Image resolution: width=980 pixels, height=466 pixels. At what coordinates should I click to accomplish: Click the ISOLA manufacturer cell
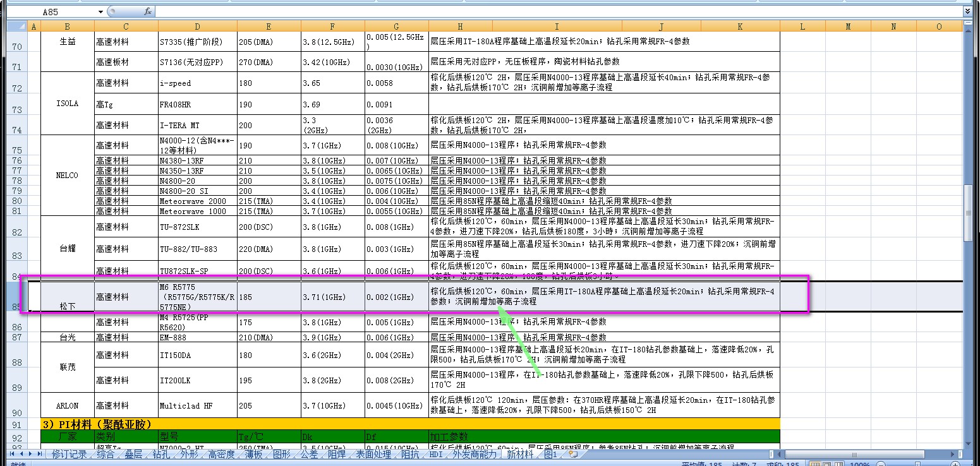68,104
